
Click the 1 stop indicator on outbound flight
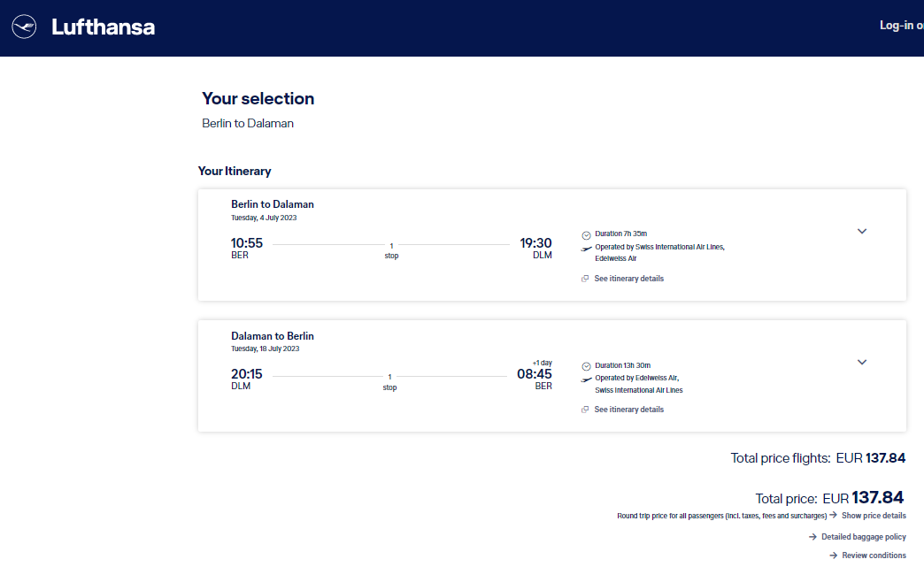pos(391,251)
